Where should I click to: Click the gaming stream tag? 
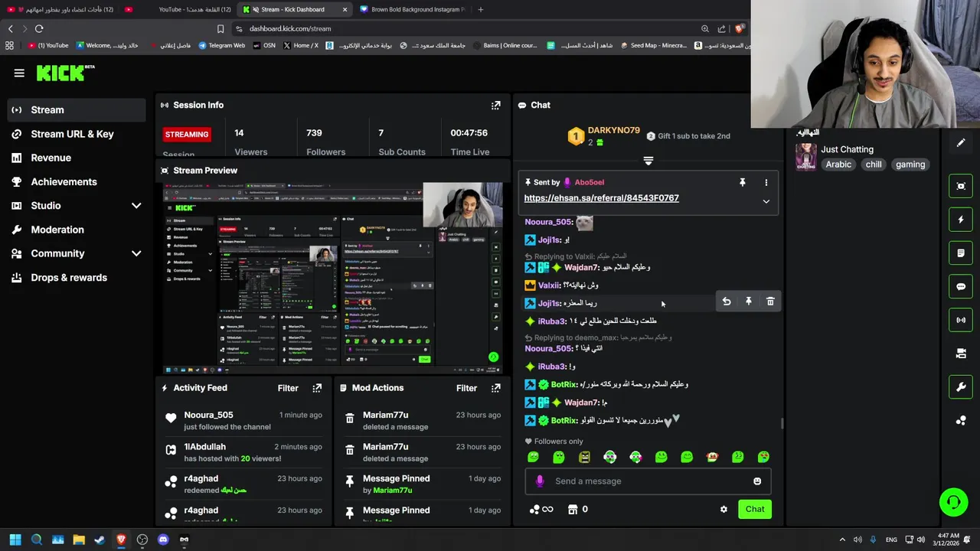910,165
